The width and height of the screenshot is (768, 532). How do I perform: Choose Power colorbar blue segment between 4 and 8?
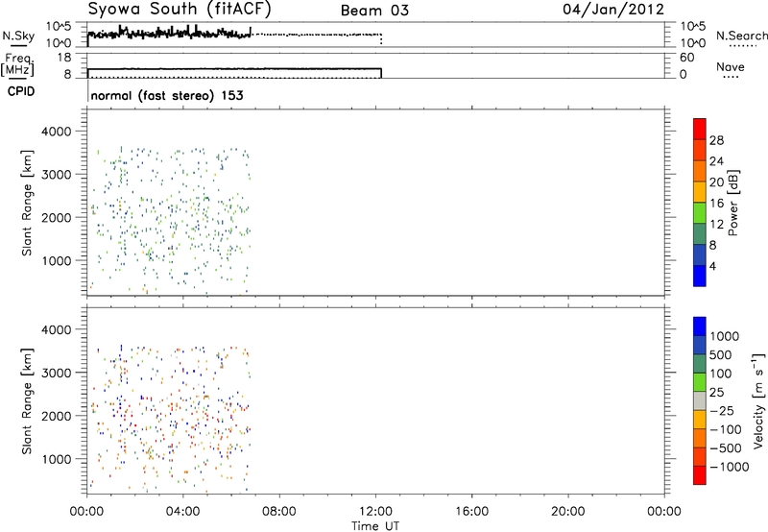(x=700, y=254)
